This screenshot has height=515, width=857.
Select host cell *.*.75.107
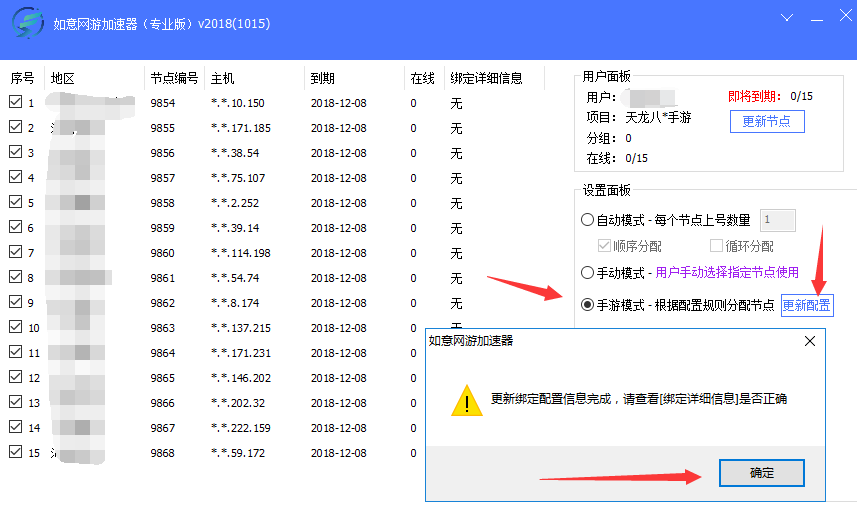[x=238, y=178]
